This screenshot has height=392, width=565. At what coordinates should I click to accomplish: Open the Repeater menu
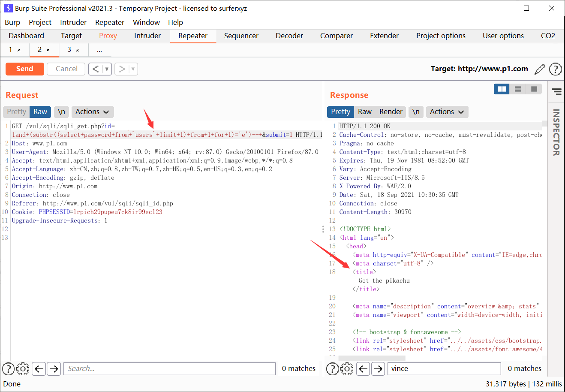tap(110, 22)
